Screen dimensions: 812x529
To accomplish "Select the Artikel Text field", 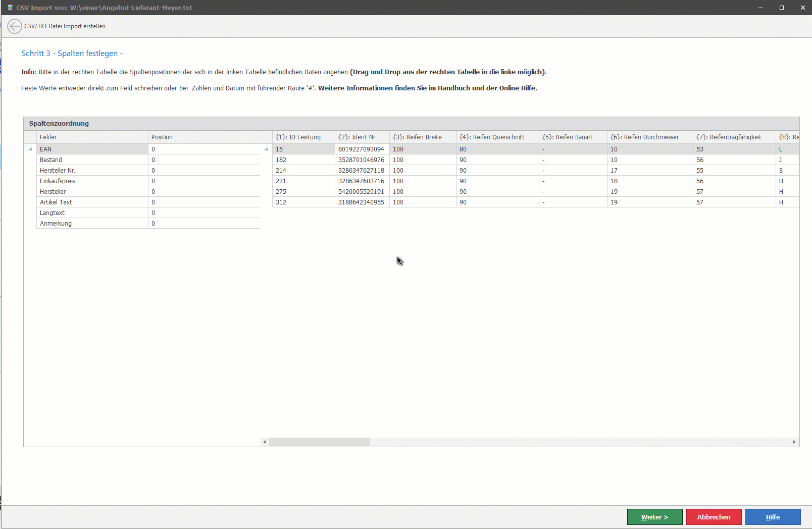I will pos(92,202).
